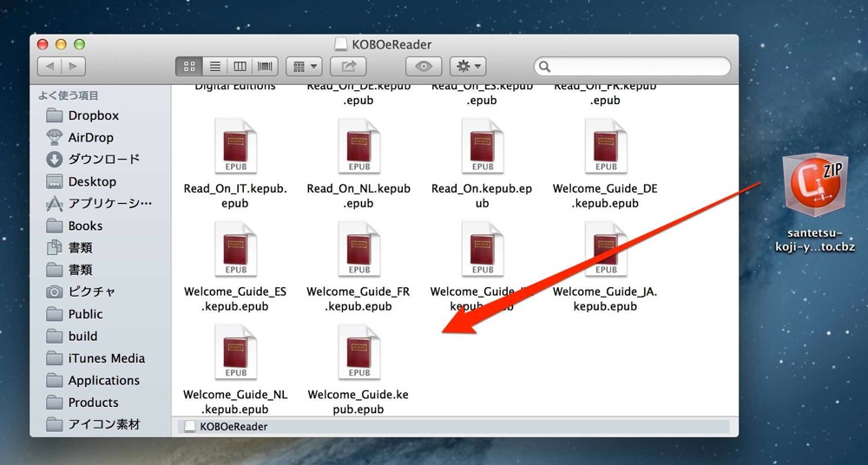Go forward with the right arrow button
Viewport: 868px width, 465px height.
coord(74,67)
